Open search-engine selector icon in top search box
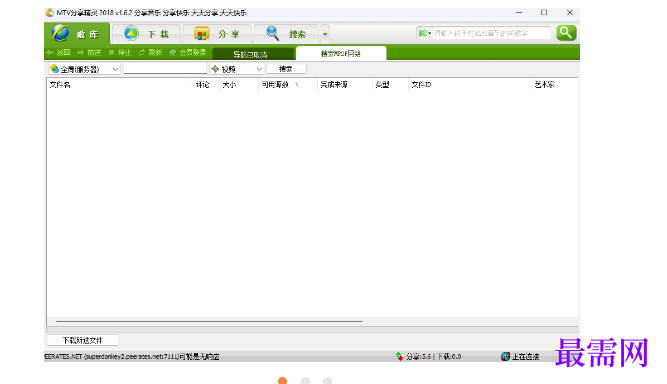Viewport: 667px width, 384px height. 424,33
